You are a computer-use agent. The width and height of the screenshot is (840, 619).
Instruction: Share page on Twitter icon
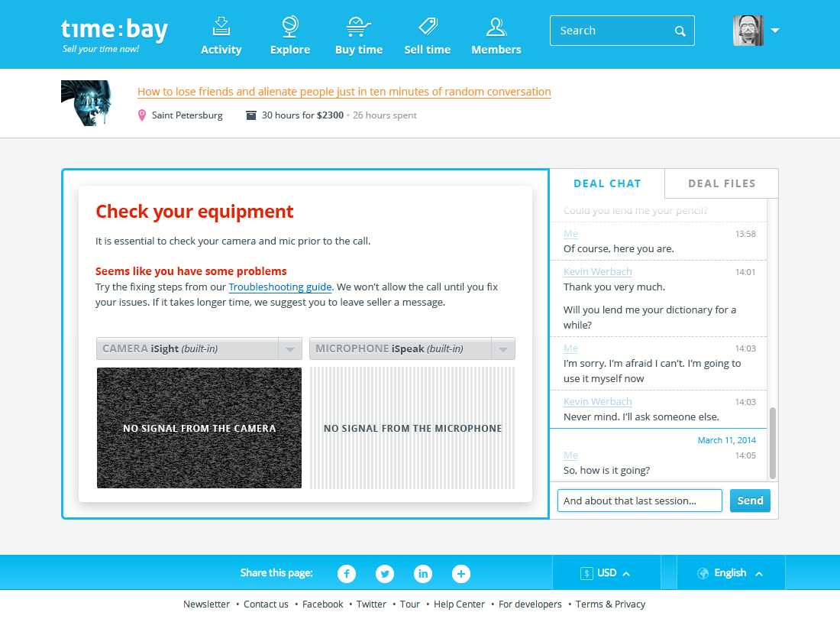click(385, 574)
